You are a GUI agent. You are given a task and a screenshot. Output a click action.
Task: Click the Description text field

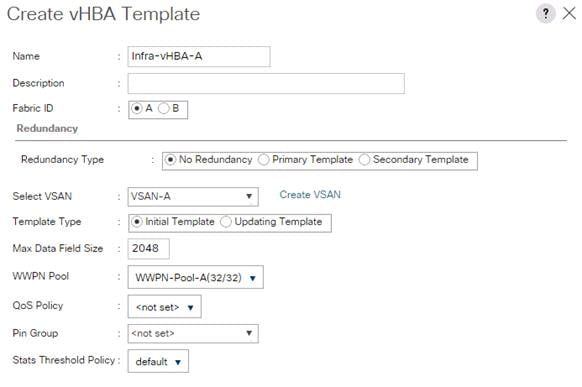click(266, 83)
